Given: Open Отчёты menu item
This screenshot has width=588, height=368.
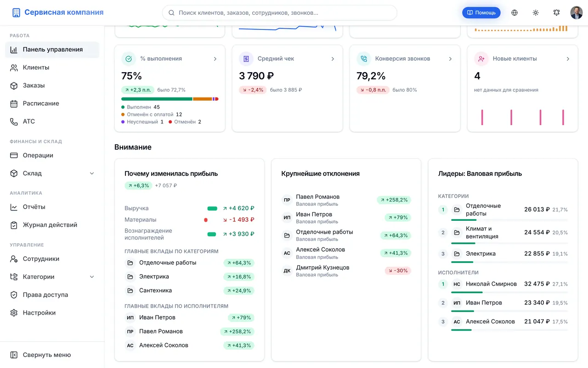Looking at the screenshot, I should (52, 207).
